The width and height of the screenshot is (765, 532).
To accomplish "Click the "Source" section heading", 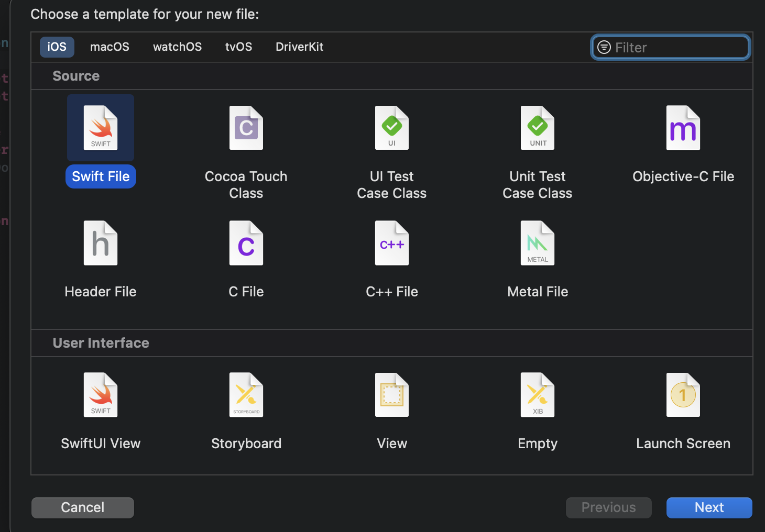I will click(76, 76).
